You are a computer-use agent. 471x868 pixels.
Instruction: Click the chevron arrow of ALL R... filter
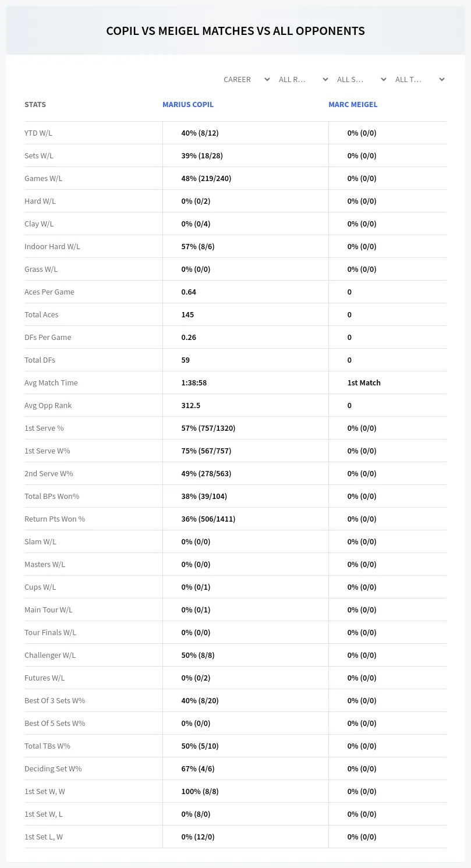click(x=325, y=79)
